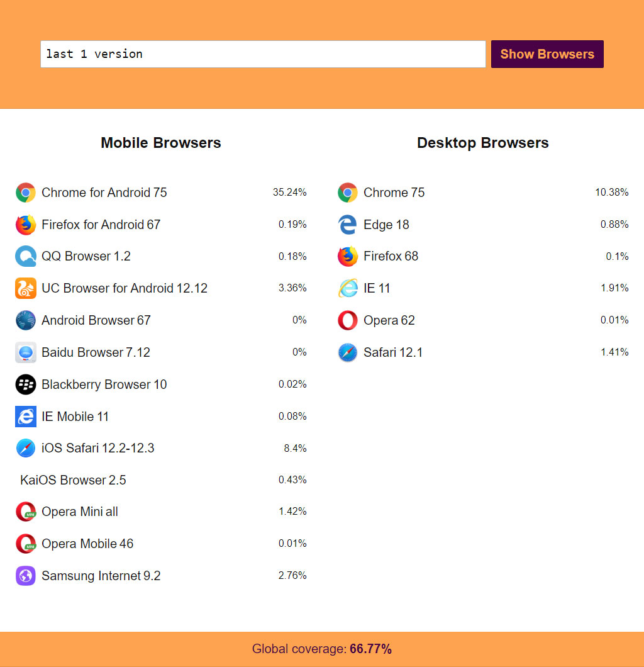644x667 pixels.
Task: Click the 0.02% Blackberry percentage
Action: [292, 384]
